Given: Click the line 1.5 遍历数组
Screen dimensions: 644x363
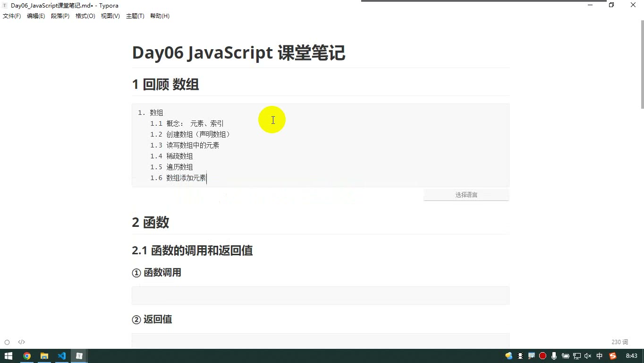Looking at the screenshot, I should pyautogui.click(x=171, y=167).
